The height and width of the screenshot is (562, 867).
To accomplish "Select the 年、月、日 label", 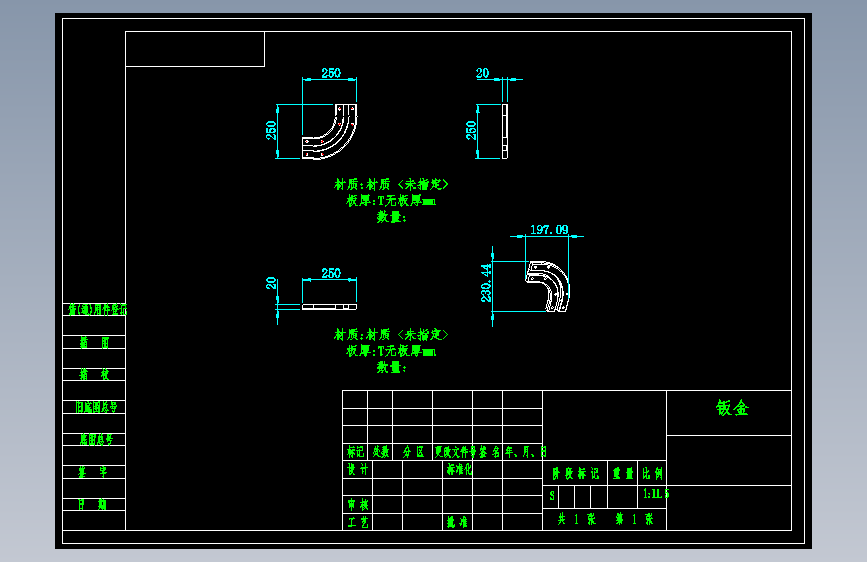I will 525,452.
